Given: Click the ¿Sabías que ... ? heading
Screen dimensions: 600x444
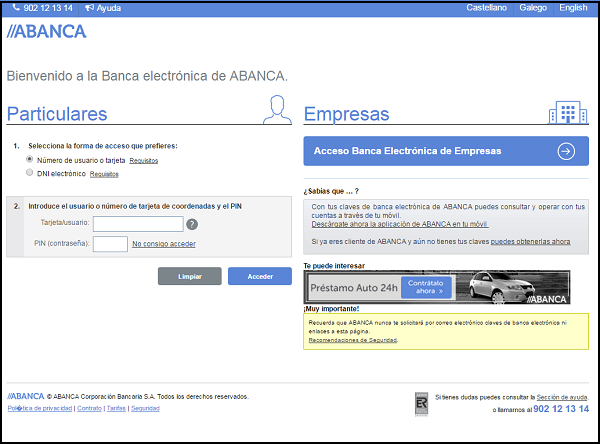Looking at the screenshot, I should pyautogui.click(x=331, y=191).
